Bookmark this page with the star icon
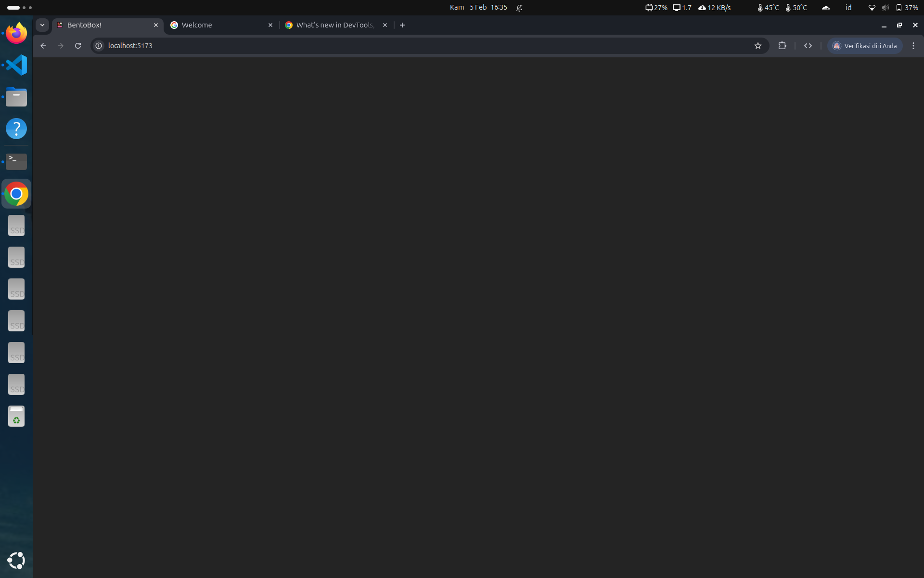The width and height of the screenshot is (924, 578). click(758, 46)
